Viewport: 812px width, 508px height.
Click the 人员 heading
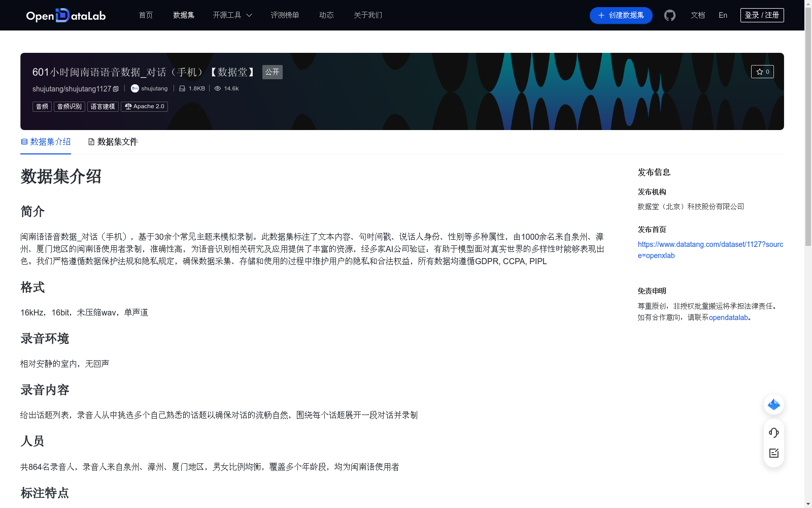pyautogui.click(x=32, y=441)
